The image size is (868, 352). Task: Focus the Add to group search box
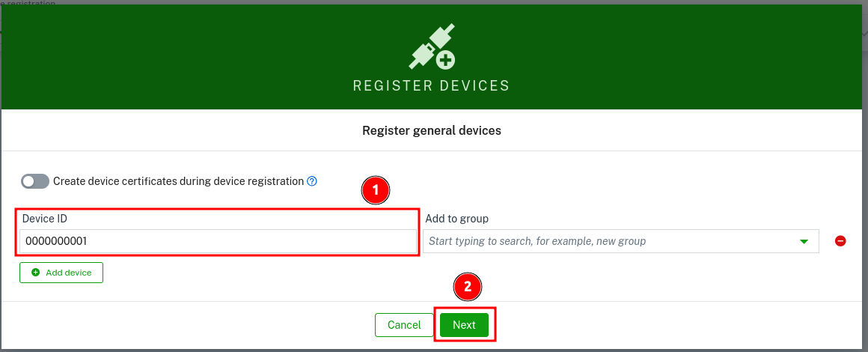[606, 241]
